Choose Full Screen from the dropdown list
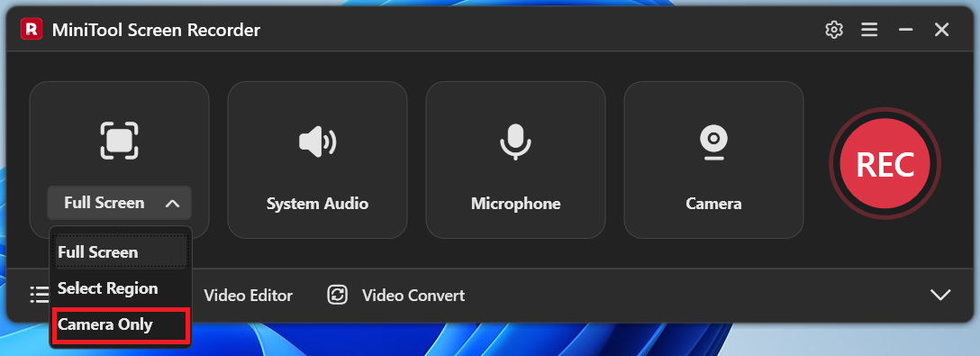The height and width of the screenshot is (356, 980). pyautogui.click(x=121, y=252)
